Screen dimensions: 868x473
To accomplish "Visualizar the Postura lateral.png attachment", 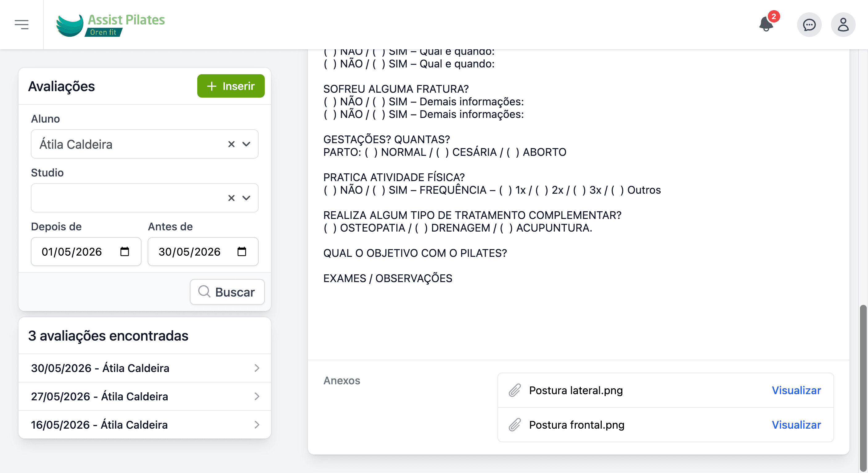I will coord(796,390).
